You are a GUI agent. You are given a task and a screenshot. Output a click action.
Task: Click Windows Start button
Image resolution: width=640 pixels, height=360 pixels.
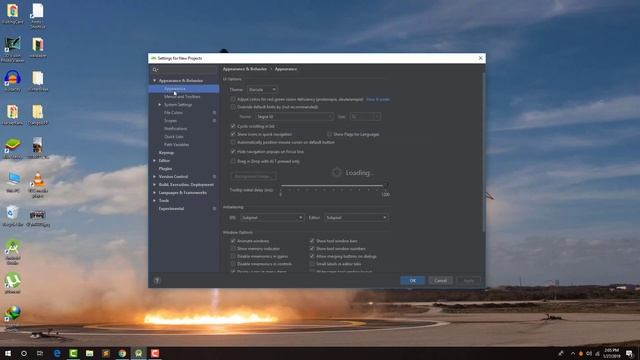pos(8,353)
